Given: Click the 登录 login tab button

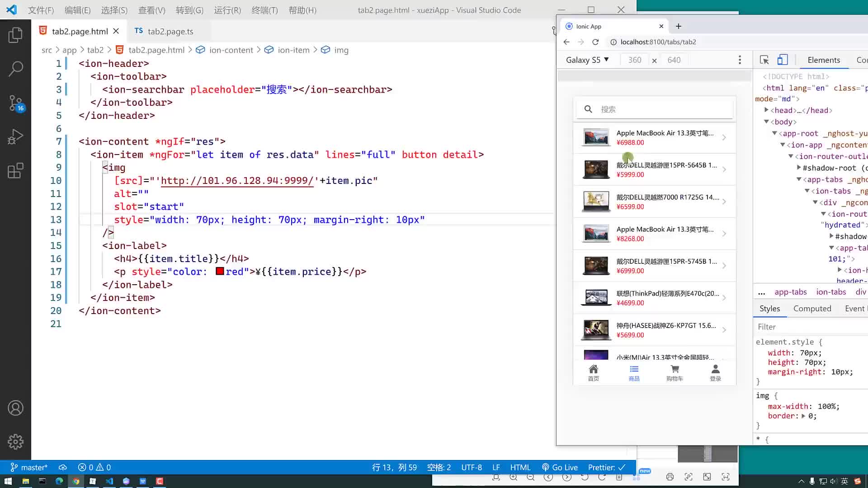Looking at the screenshot, I should click(715, 373).
